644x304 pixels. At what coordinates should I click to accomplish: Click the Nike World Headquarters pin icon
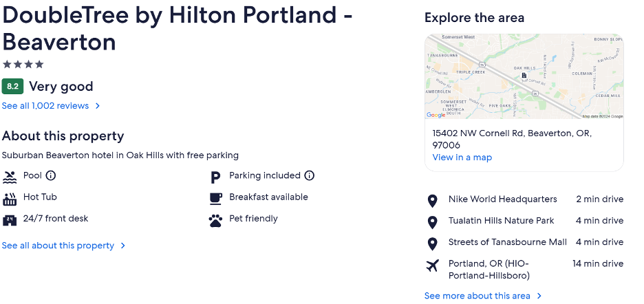tap(432, 201)
